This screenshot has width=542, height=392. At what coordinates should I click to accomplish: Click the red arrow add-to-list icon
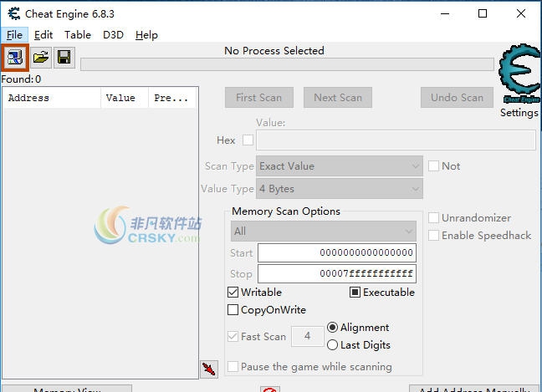(x=209, y=369)
